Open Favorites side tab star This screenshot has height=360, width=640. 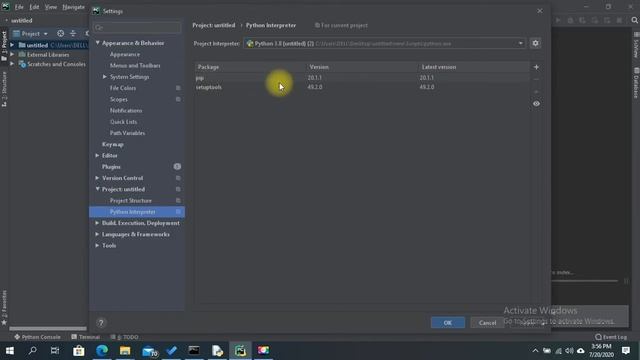(x=4, y=322)
